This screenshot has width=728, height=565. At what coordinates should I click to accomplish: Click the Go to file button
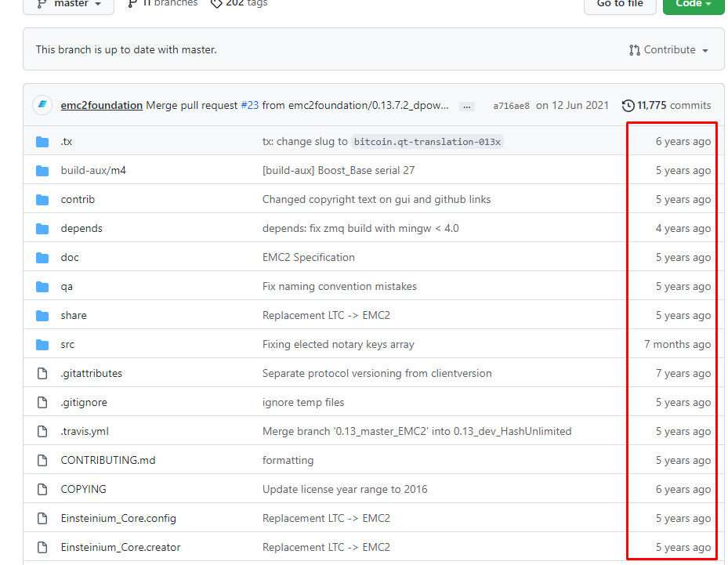click(620, 4)
